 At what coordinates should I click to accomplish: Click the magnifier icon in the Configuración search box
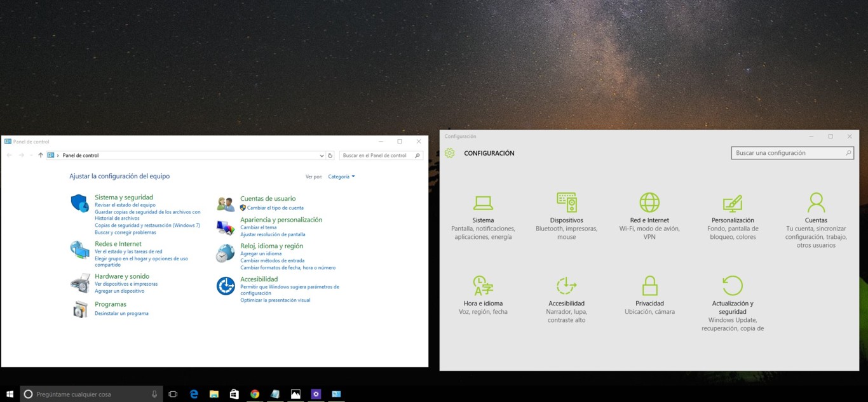coord(848,153)
